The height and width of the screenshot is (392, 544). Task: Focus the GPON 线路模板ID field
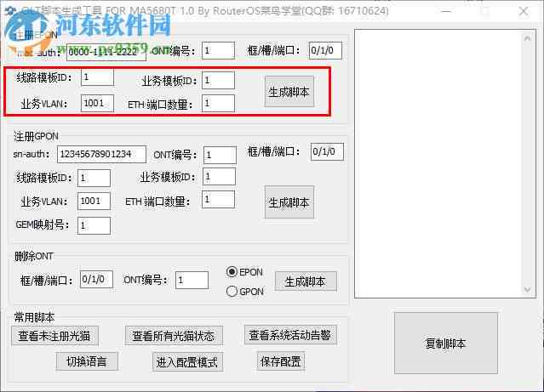coord(94,179)
